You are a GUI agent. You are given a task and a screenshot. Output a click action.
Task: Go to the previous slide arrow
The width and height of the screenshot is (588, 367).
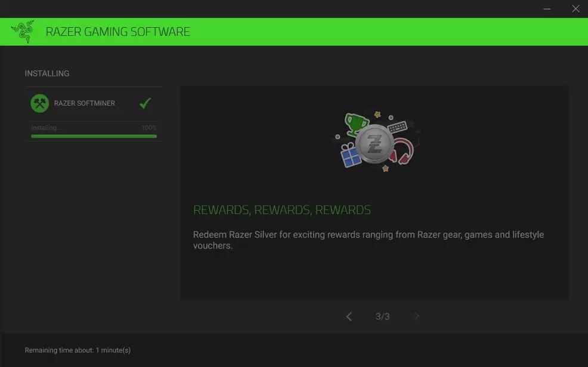(x=349, y=316)
